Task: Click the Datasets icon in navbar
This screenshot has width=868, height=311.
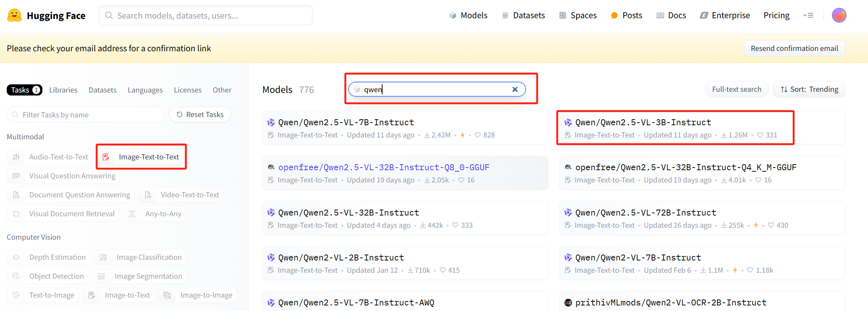Action: click(505, 15)
